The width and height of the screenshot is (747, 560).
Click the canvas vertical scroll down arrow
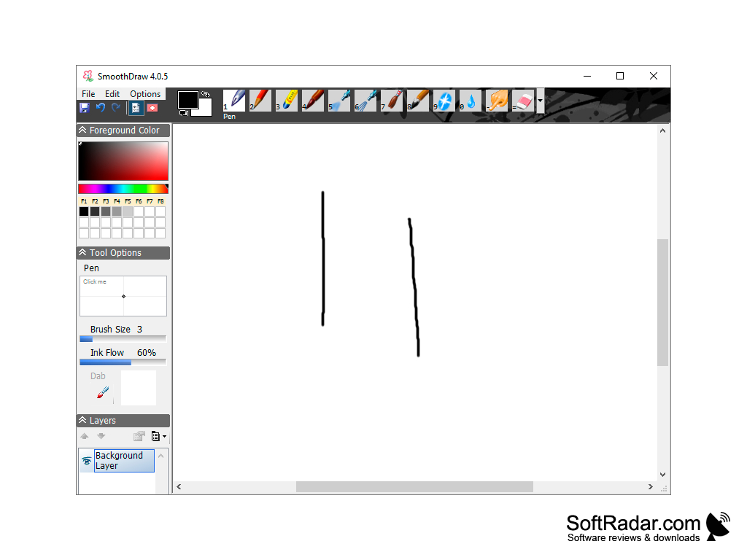click(x=662, y=475)
